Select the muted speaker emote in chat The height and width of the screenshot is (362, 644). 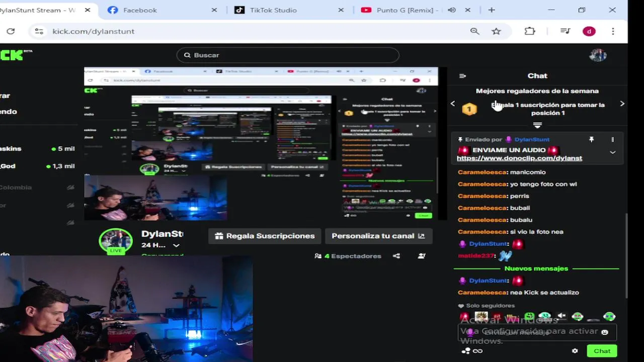tap(561, 316)
